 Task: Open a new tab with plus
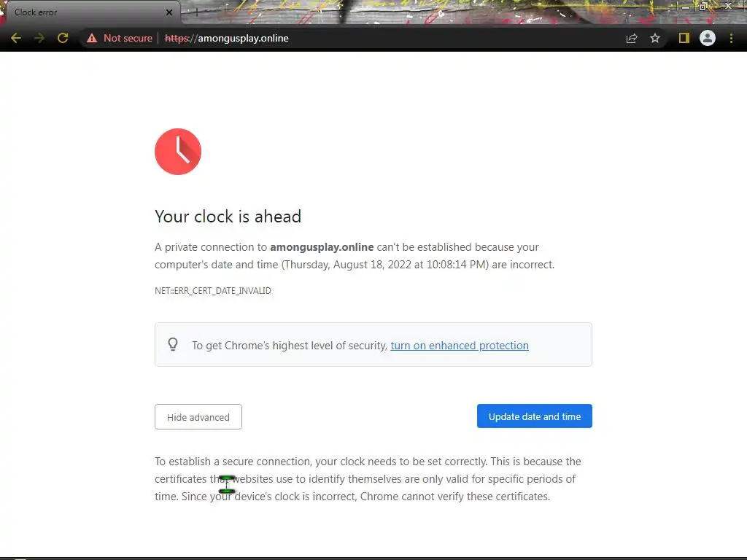[196, 12]
